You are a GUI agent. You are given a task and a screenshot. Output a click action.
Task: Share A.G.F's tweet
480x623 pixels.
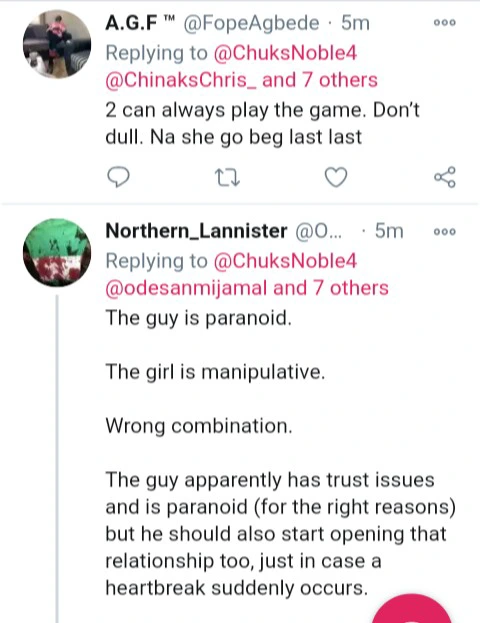445,177
